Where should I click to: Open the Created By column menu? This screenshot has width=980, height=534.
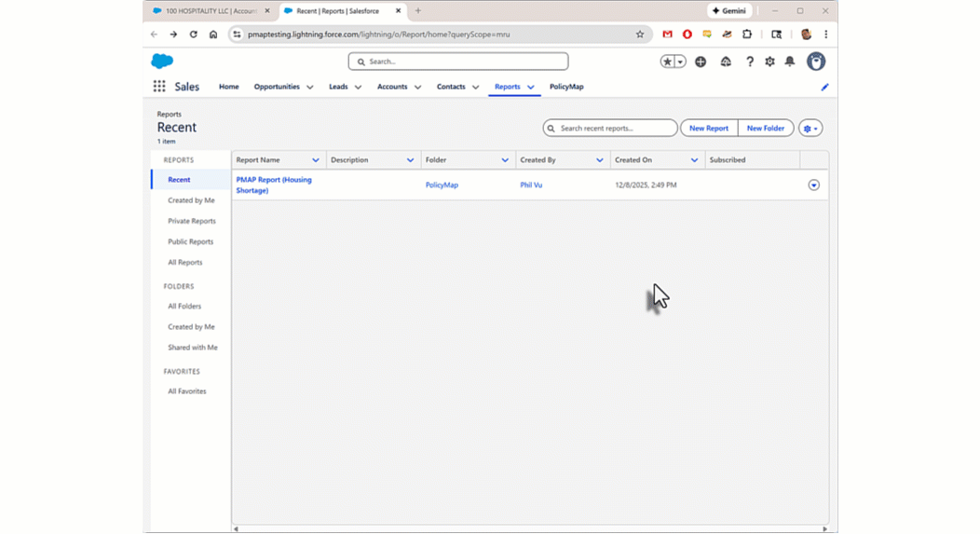(x=599, y=160)
